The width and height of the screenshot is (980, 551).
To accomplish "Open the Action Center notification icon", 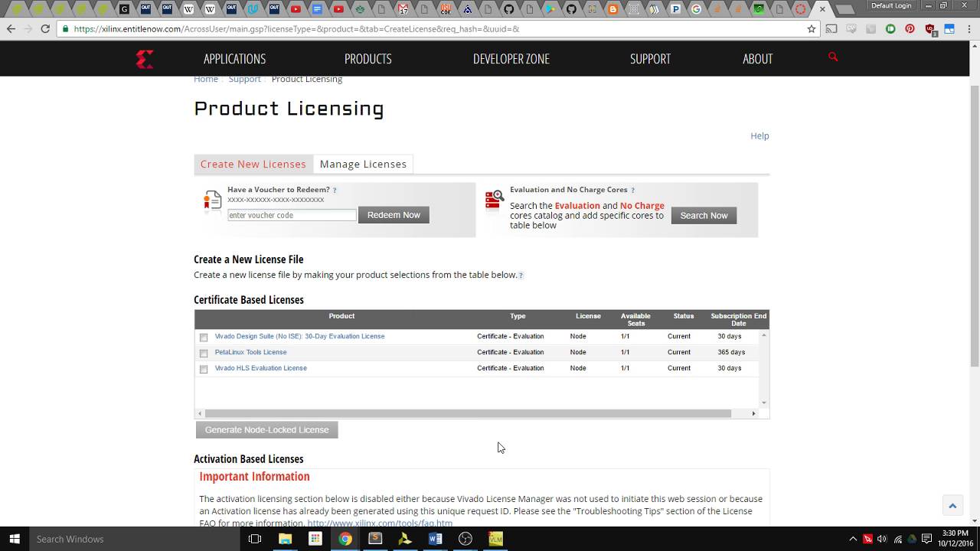I will 927,539.
